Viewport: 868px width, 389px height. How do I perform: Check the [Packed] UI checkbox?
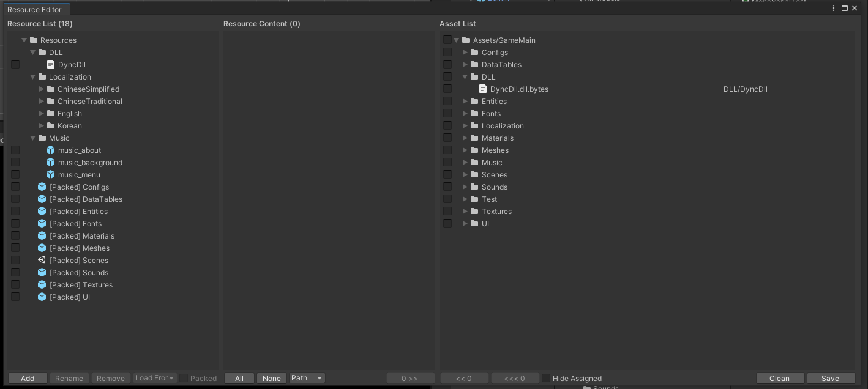(x=15, y=297)
